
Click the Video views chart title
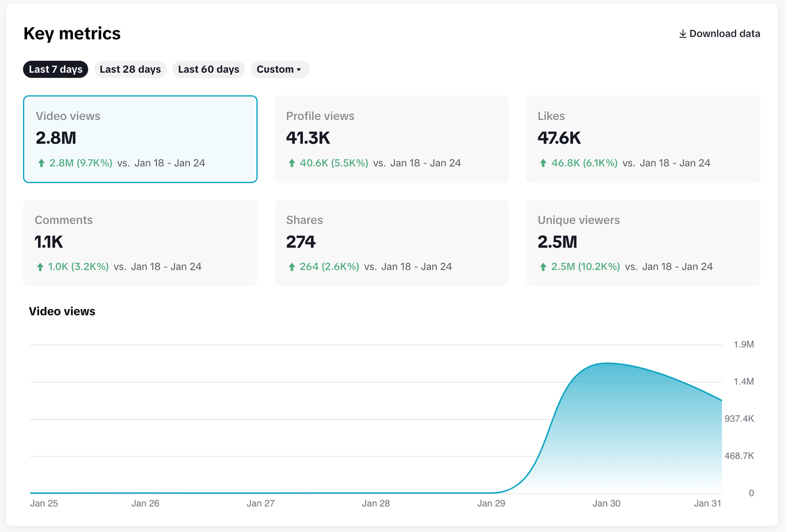[x=62, y=311]
